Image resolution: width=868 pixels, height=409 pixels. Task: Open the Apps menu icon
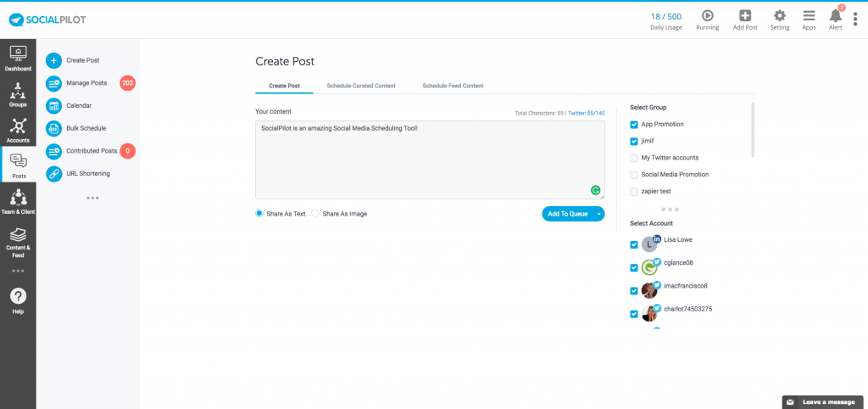coord(809,17)
